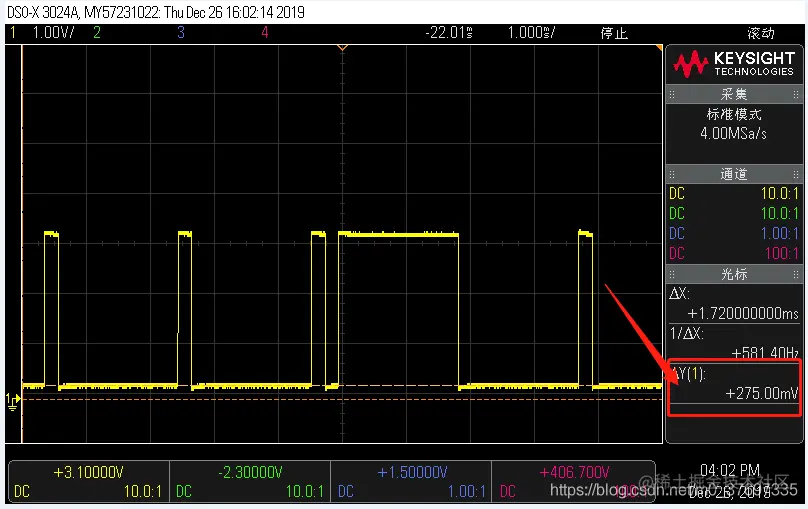
Task: Click the Keysight Technologies logo
Action: click(x=734, y=64)
